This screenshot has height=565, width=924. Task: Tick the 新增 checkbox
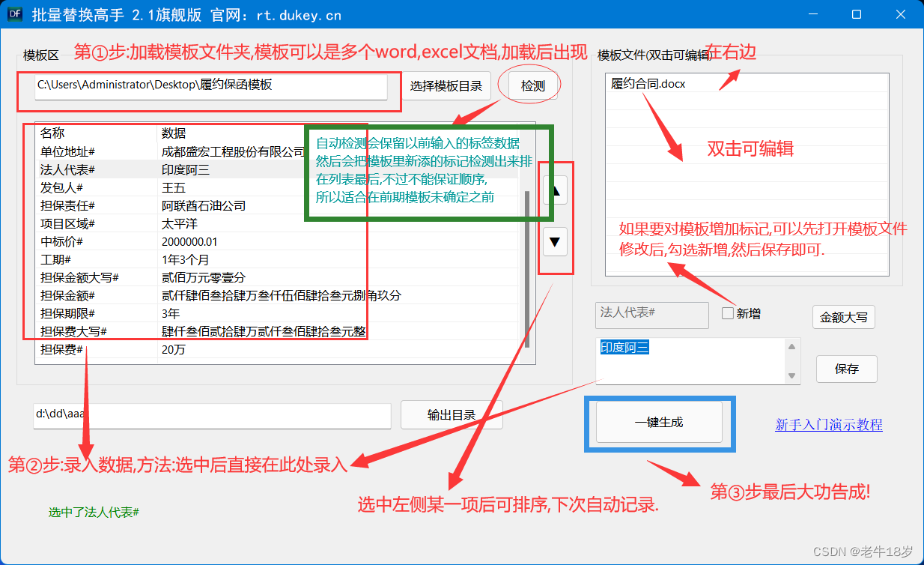(x=728, y=314)
